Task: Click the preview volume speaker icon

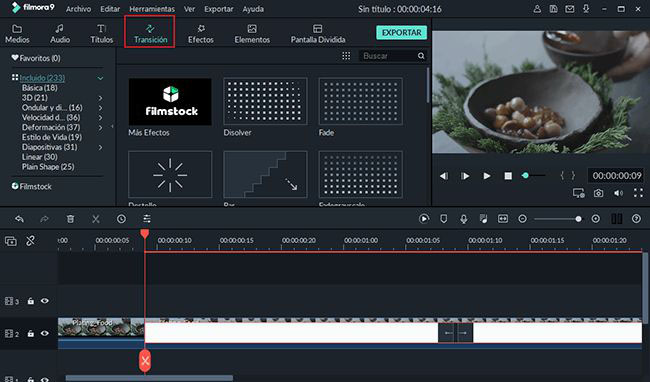Action: tap(618, 193)
